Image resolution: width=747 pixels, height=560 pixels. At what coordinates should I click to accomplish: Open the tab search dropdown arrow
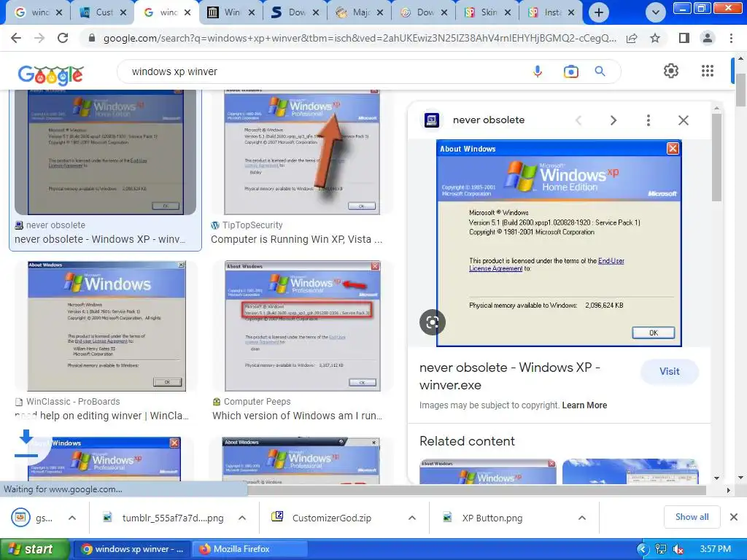pyautogui.click(x=656, y=12)
